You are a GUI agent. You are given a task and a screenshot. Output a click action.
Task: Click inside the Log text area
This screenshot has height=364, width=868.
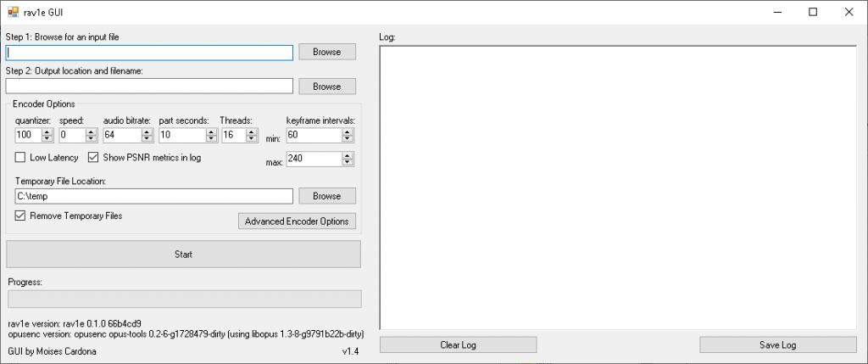click(x=618, y=188)
